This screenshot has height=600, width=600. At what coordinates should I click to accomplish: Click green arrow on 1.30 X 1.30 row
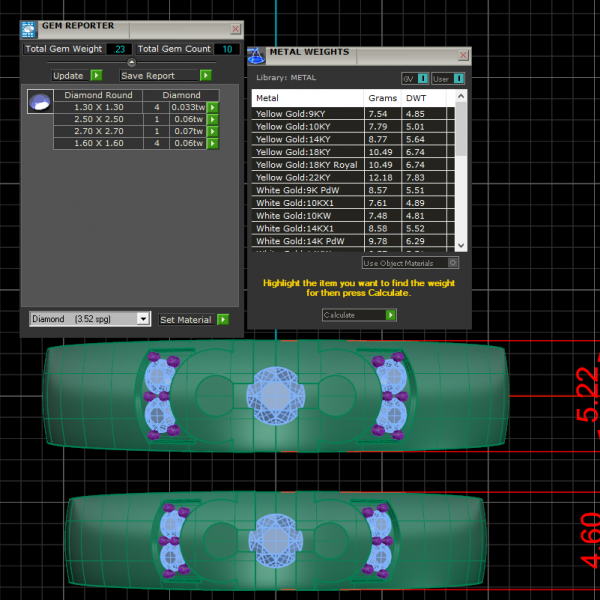(212, 107)
